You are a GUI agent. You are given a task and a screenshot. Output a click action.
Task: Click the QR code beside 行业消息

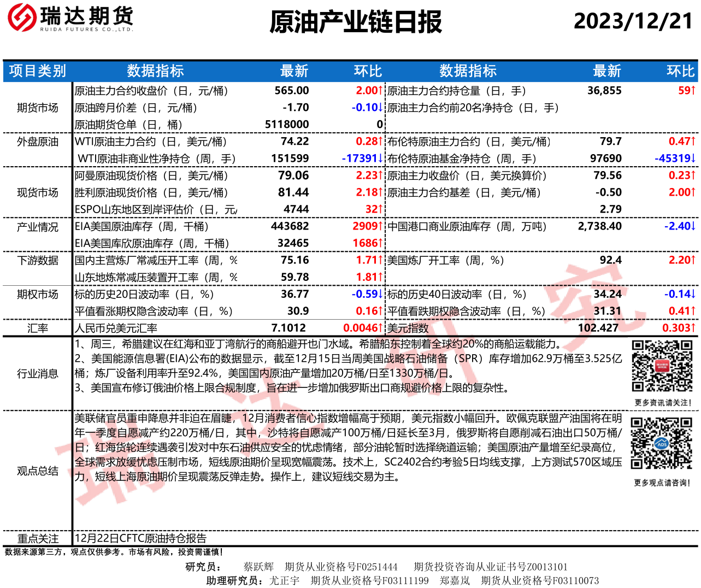click(x=662, y=366)
